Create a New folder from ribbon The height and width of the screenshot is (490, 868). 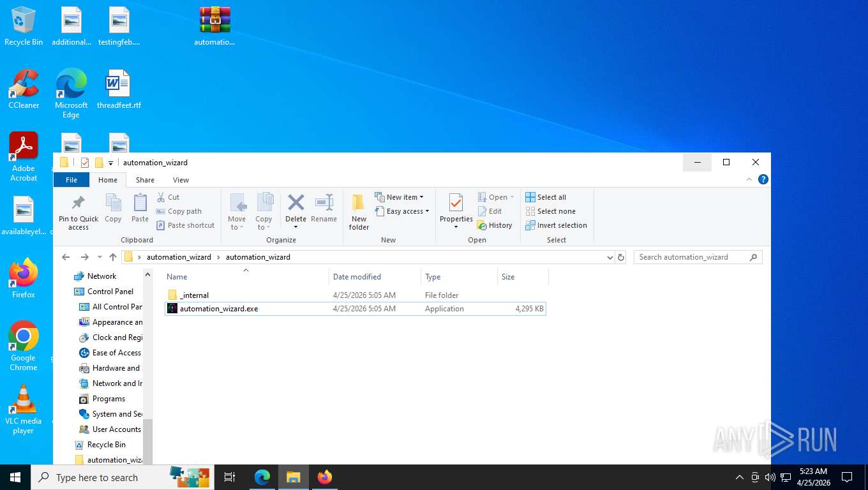pos(359,212)
